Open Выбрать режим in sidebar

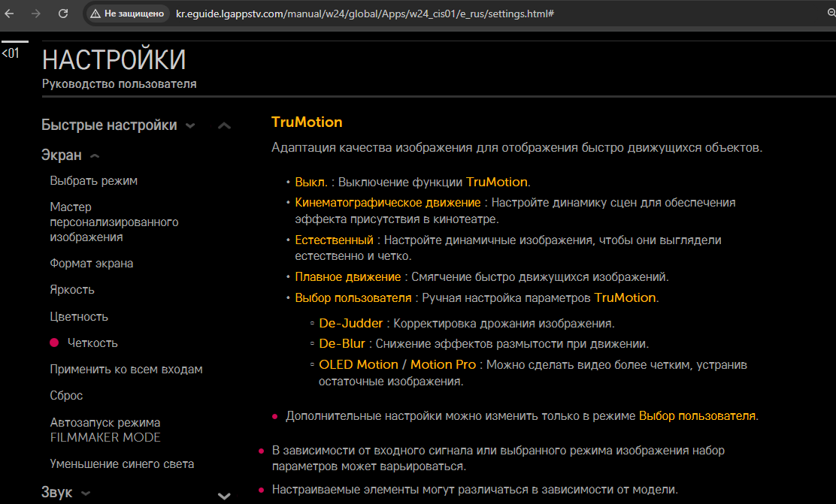click(x=93, y=181)
